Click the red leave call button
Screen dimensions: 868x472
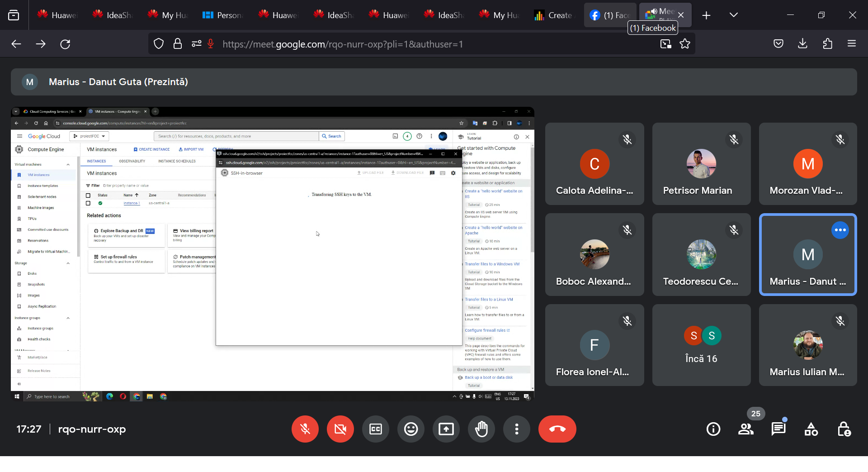(557, 429)
